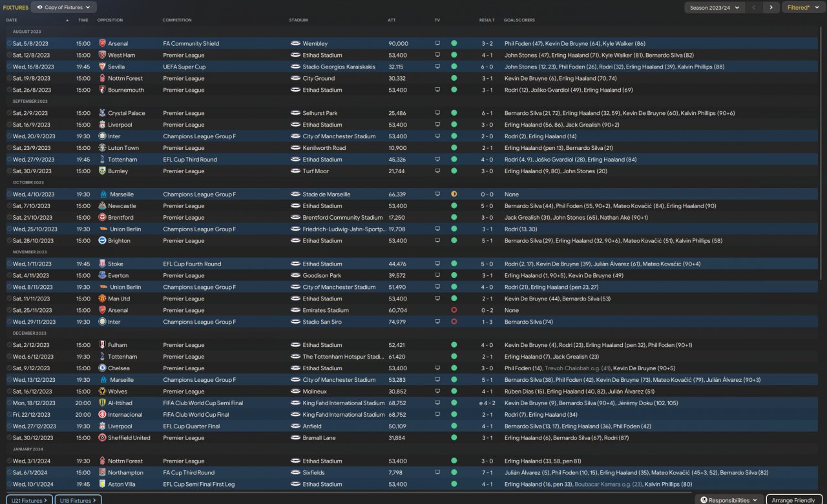Click the Man Utd club crest
The width and height of the screenshot is (827, 504).
pyautogui.click(x=102, y=299)
